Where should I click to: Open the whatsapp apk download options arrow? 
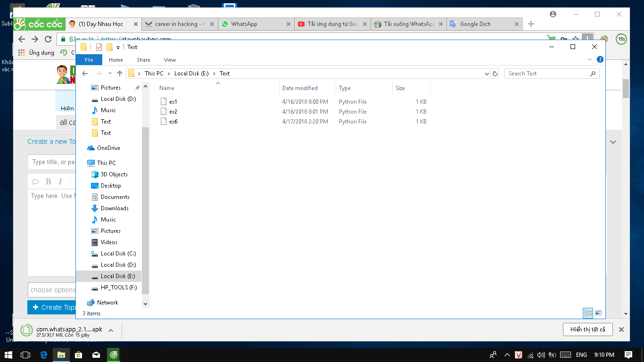point(111,330)
